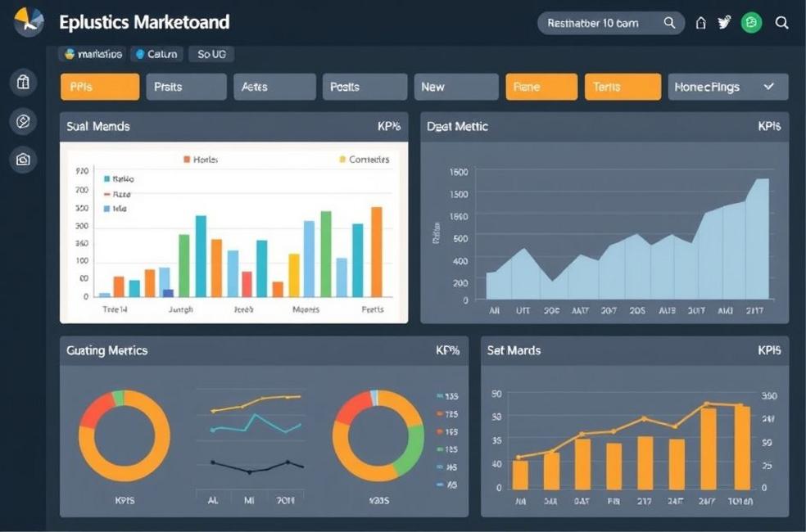Click the Eplustics Marketoand pie logo
This screenshot has height=532, width=806.
(29, 22)
